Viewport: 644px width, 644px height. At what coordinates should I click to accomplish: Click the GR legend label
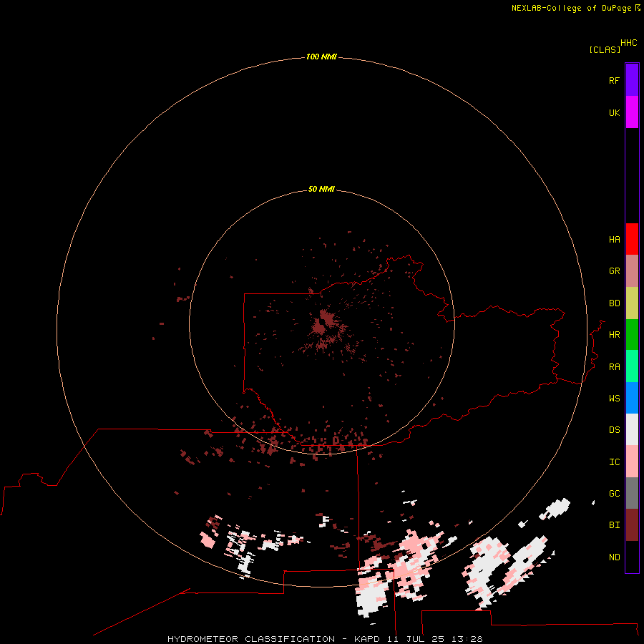[614, 271]
